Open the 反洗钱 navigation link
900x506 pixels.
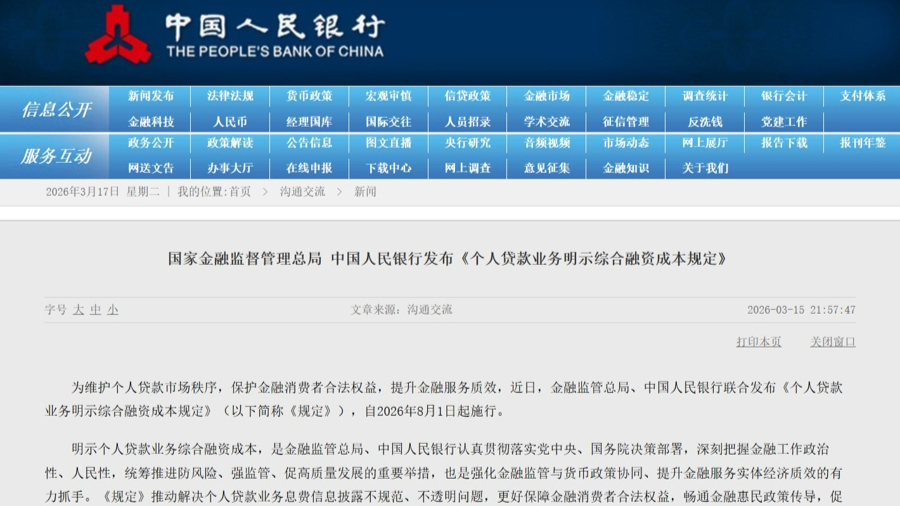[x=705, y=122]
